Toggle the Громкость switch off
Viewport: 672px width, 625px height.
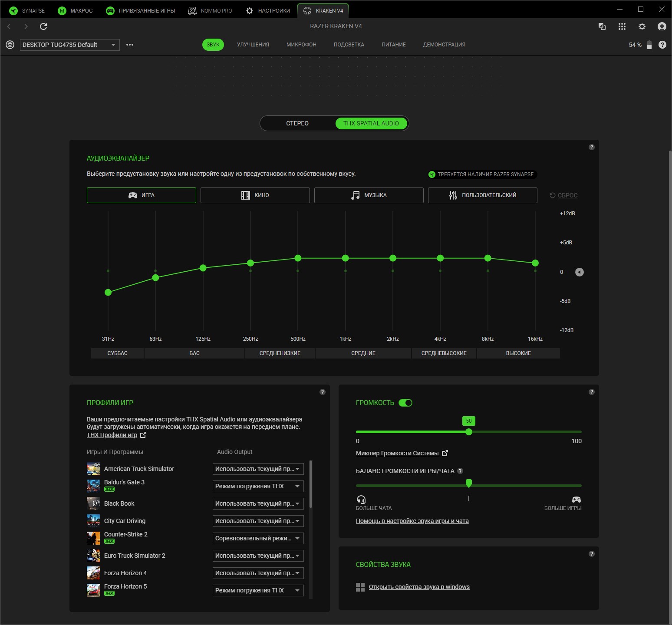(x=405, y=403)
